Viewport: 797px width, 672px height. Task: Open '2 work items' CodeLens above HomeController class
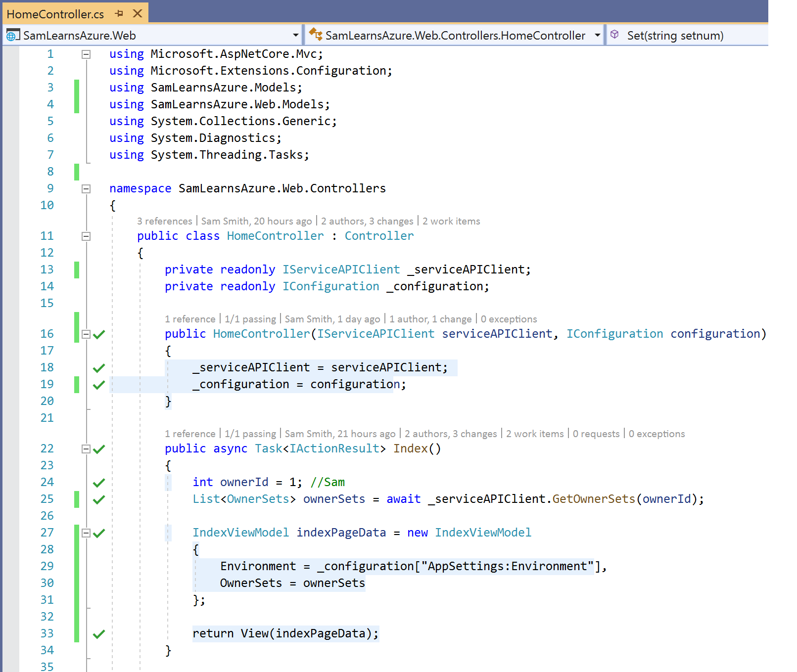pyautogui.click(x=451, y=222)
